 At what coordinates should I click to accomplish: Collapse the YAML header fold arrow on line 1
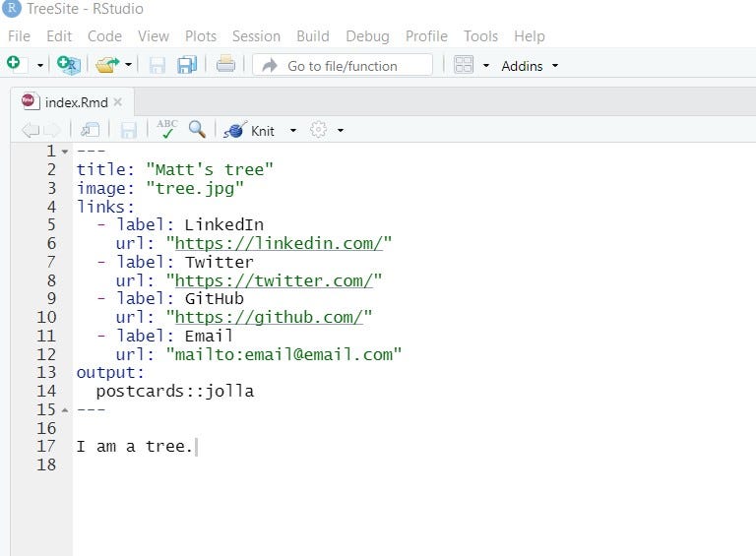point(65,152)
